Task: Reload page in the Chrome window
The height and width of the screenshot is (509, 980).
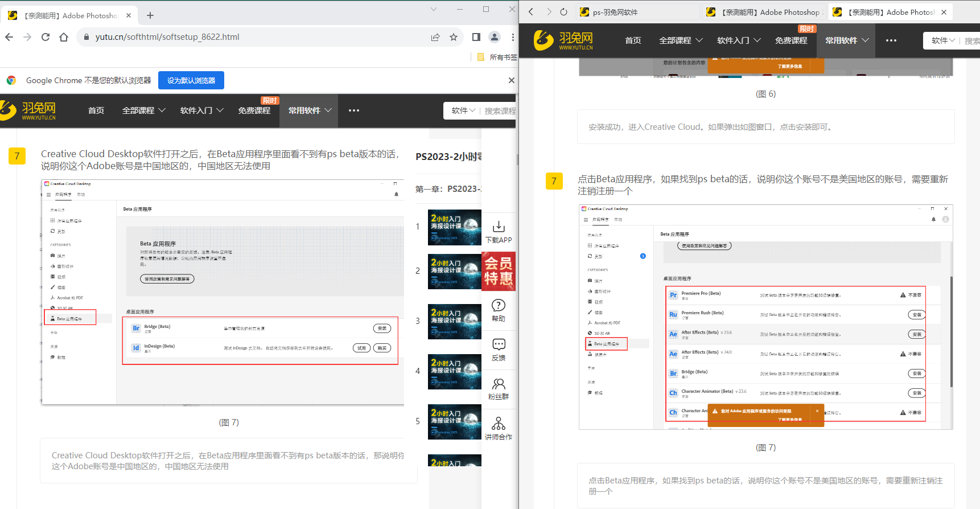Action: [46, 37]
